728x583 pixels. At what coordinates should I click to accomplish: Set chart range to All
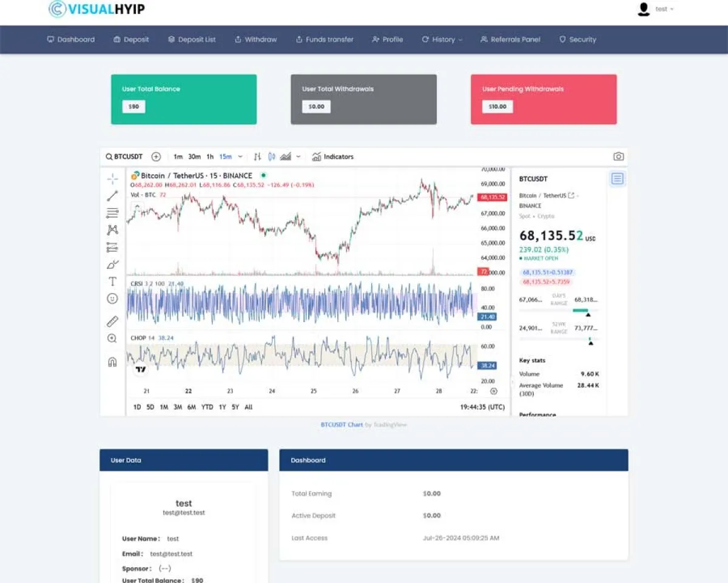tap(249, 407)
